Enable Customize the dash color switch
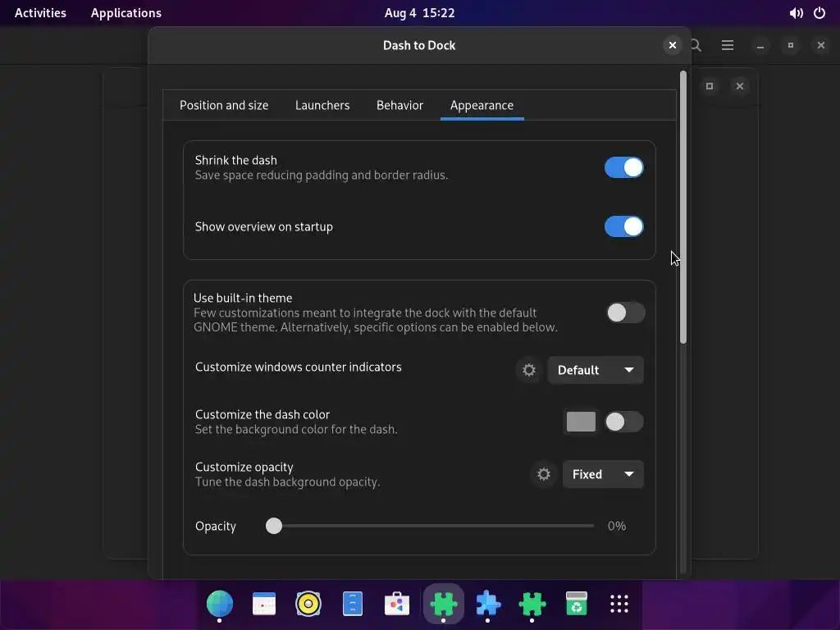The image size is (840, 630). (624, 422)
